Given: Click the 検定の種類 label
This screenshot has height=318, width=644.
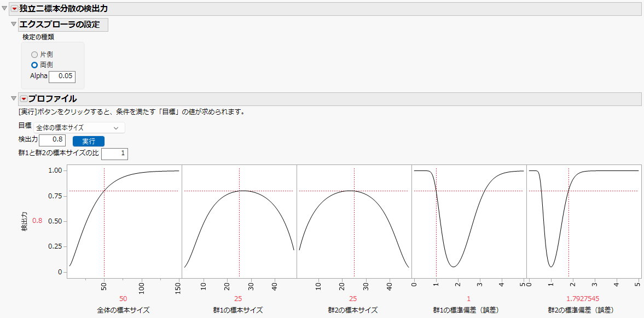Looking at the screenshot, I should [38, 37].
